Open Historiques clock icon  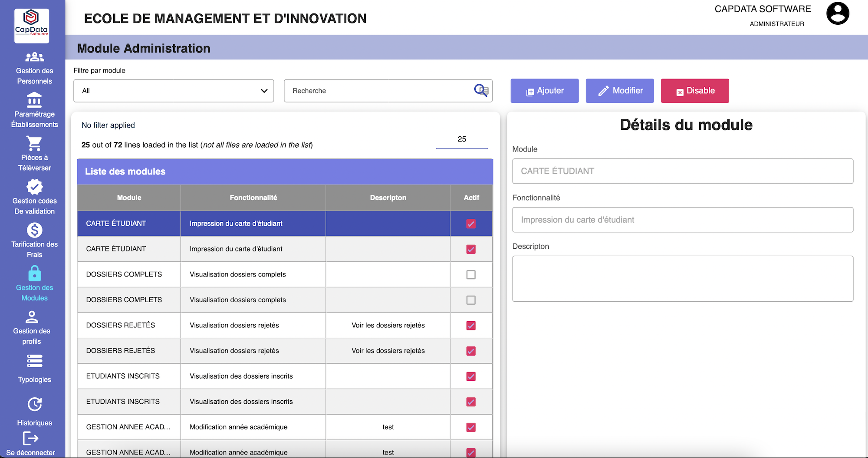[x=35, y=404]
